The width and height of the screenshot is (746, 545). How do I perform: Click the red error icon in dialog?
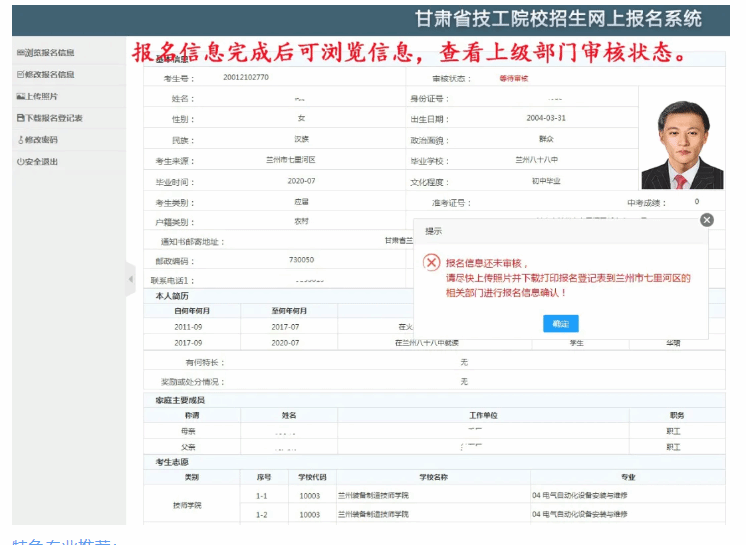[x=431, y=262]
